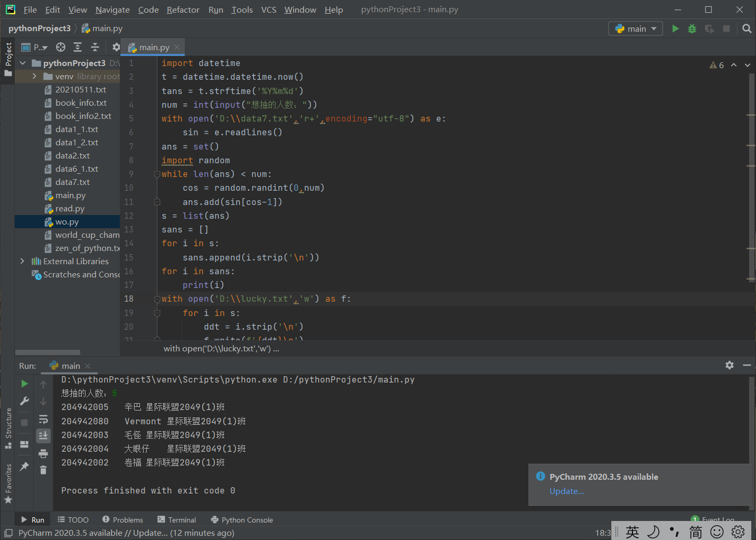Expand the venv library root folder

(34, 76)
